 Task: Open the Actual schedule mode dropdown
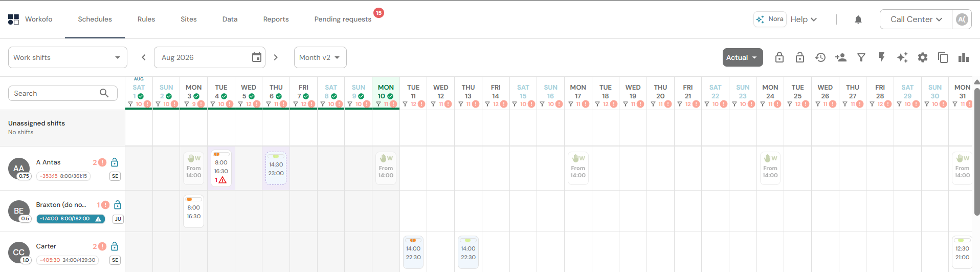click(742, 57)
